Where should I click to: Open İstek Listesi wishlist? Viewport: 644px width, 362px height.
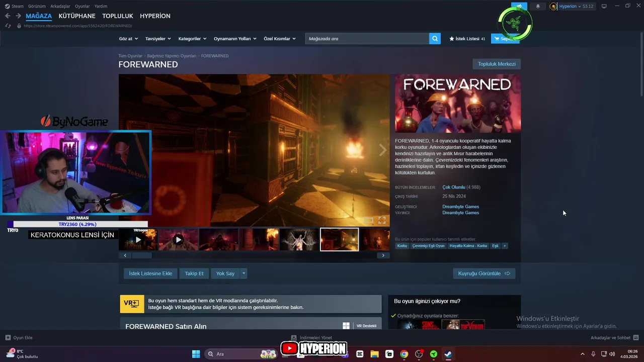[467, 39]
